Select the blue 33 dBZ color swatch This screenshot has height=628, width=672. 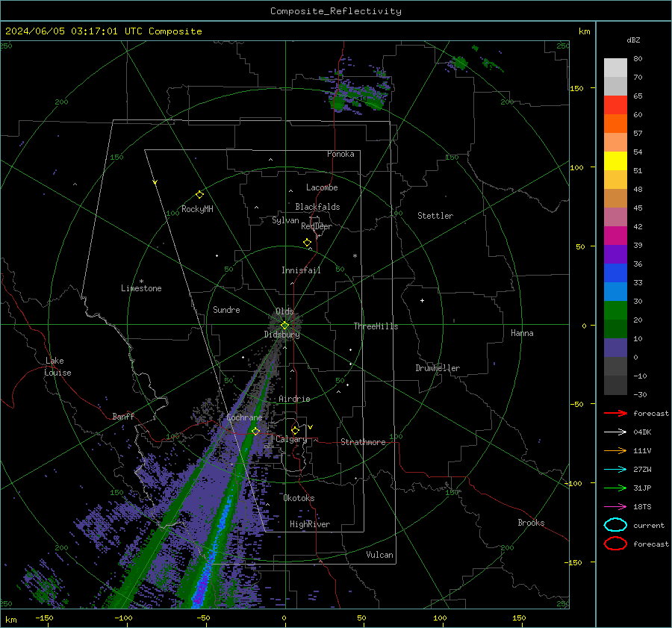click(615, 273)
